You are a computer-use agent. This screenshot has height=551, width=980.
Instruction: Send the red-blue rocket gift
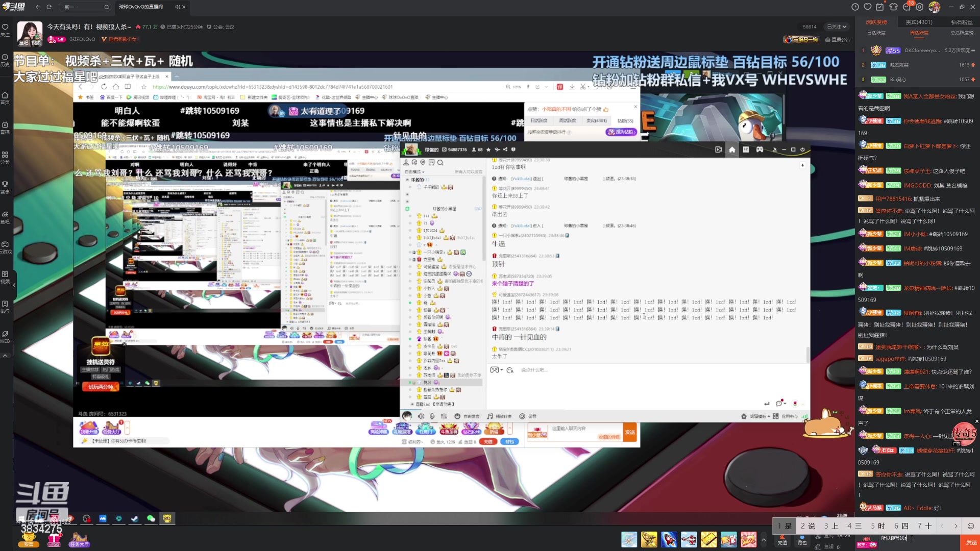pyautogui.click(x=669, y=539)
